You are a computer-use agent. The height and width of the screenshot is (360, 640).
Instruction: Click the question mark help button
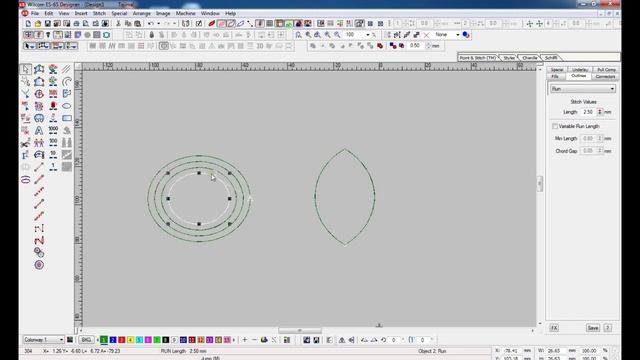608,328
